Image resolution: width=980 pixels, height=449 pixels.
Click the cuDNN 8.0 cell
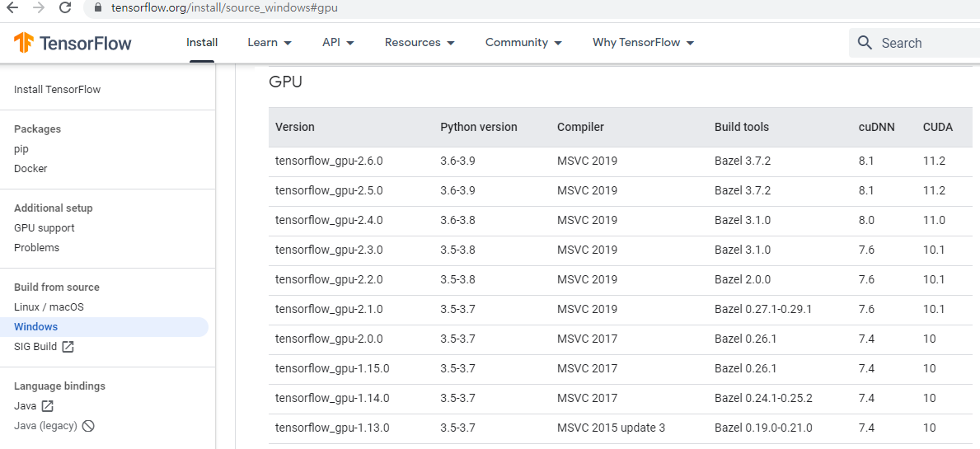(866, 220)
